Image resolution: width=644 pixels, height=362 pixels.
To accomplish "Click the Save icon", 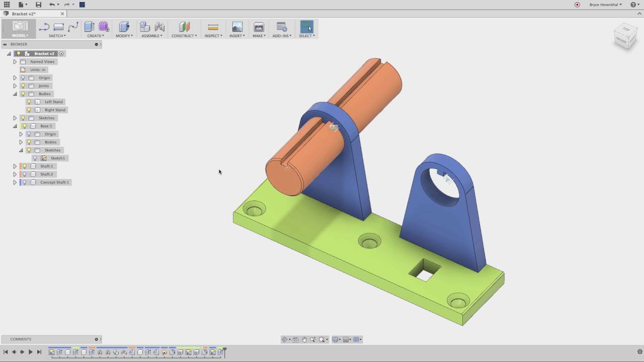I will click(x=38, y=5).
